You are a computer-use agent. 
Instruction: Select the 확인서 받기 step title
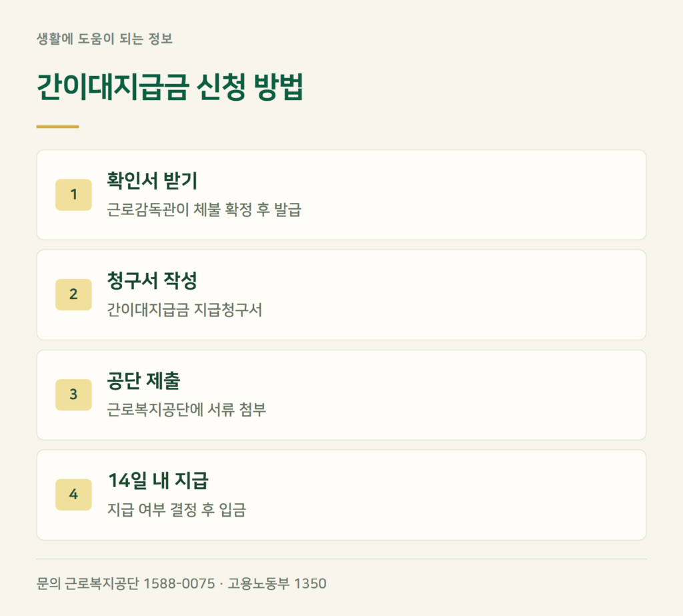pyautogui.click(x=152, y=180)
